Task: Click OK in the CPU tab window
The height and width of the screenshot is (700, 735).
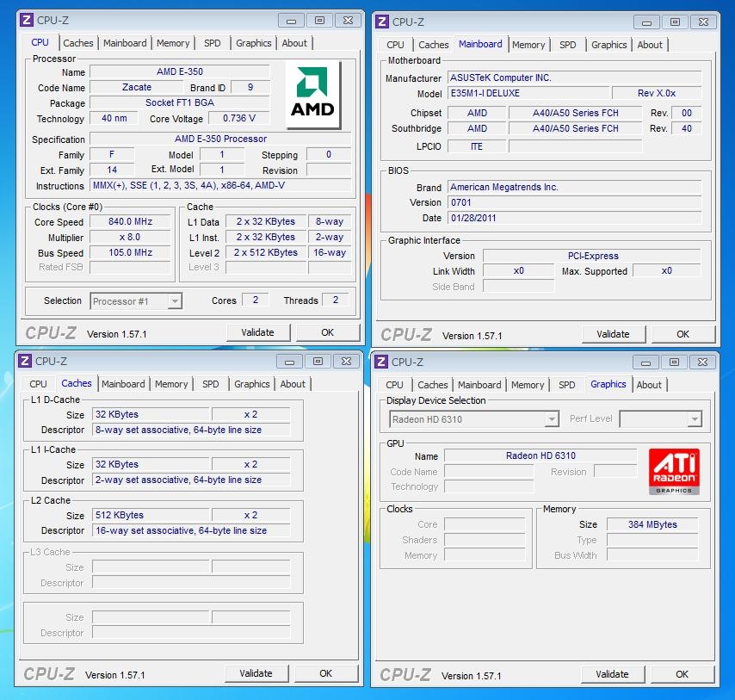Action: point(327,332)
